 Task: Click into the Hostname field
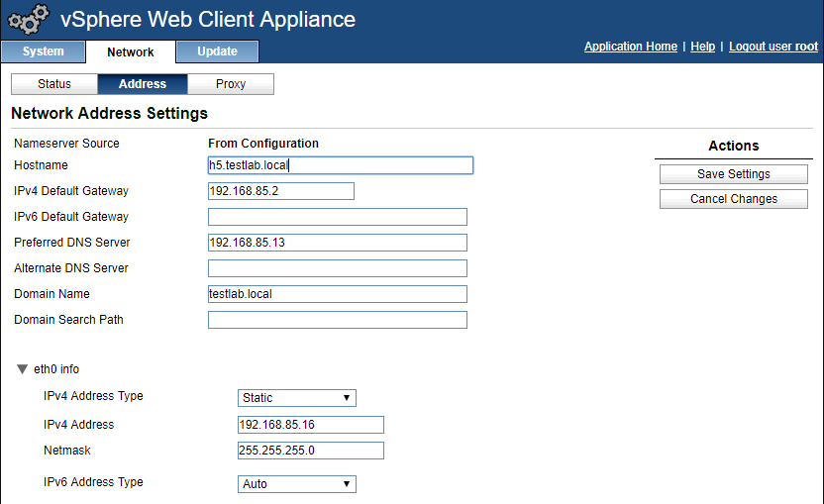341,165
